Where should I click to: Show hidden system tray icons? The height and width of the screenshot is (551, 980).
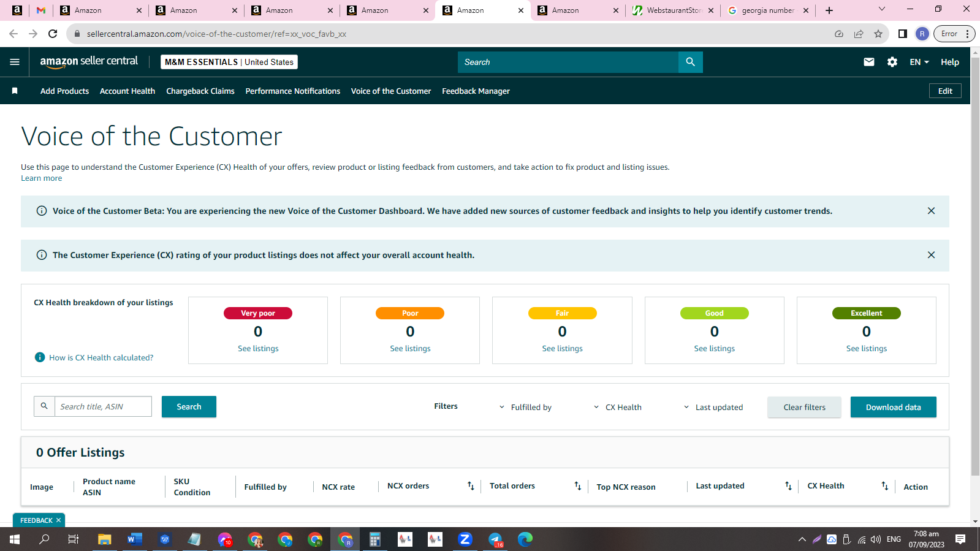[802, 539]
